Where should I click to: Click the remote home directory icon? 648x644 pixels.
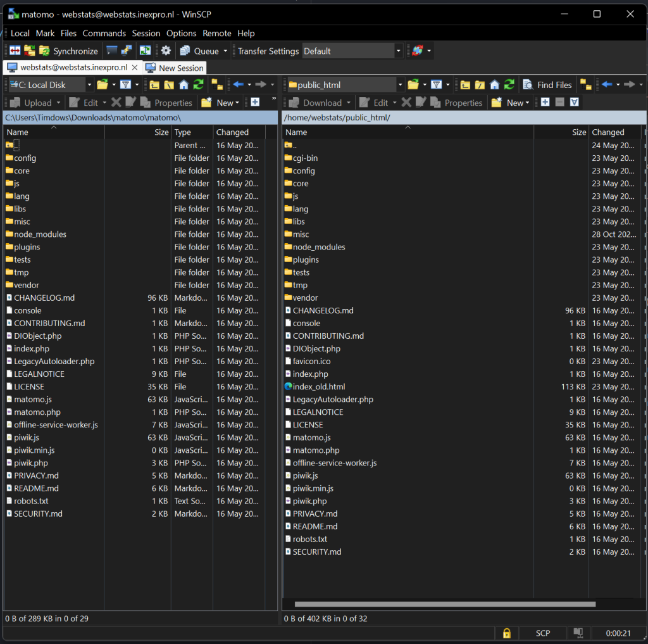(x=495, y=85)
